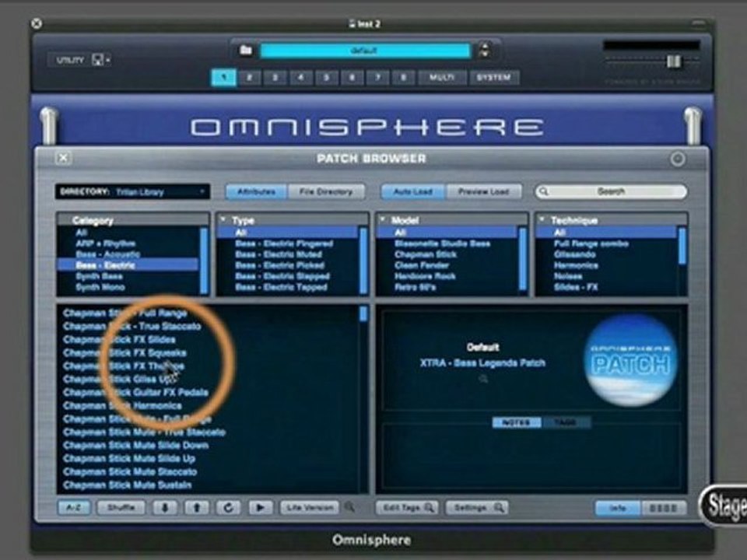Screen dimensions: 747x560
Task: Click the patch name stepper arrows
Action: pos(485,50)
